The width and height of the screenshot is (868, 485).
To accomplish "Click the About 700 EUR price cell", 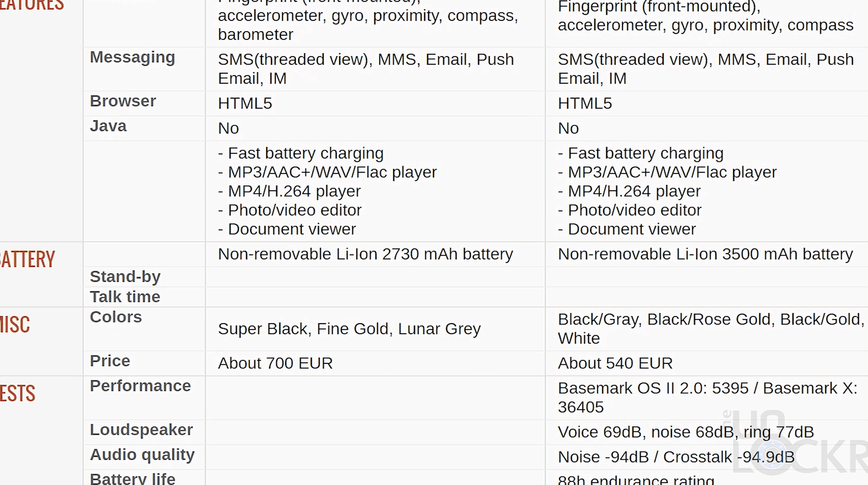I will [x=275, y=363].
